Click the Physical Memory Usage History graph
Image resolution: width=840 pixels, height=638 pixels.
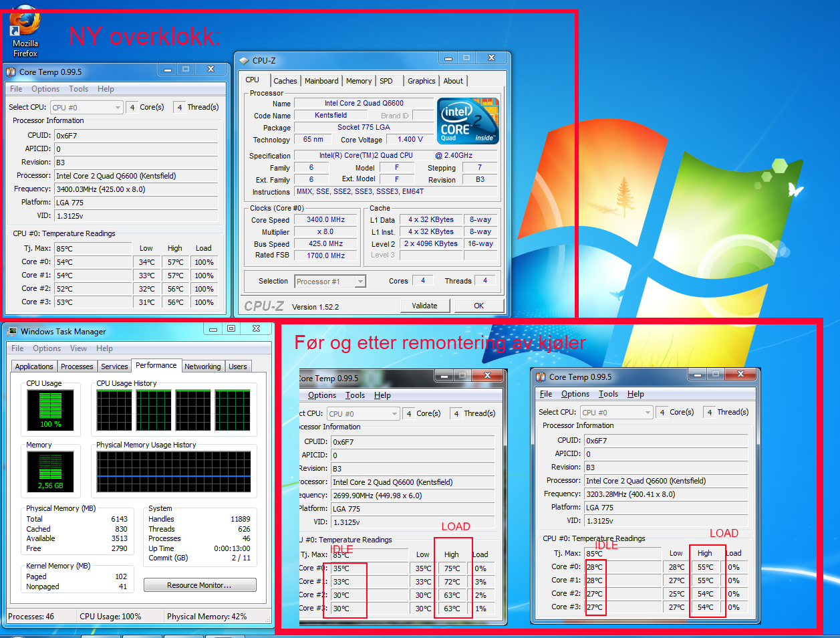[x=174, y=471]
